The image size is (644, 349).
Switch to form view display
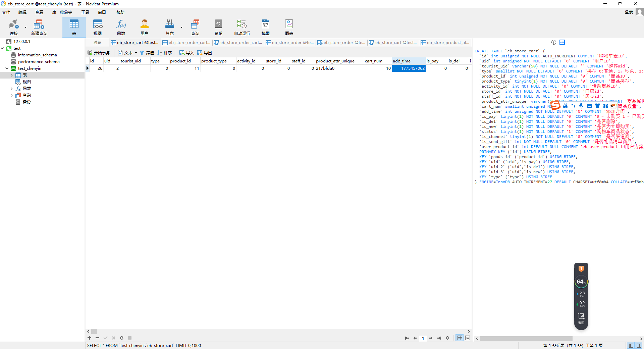[x=468, y=338]
